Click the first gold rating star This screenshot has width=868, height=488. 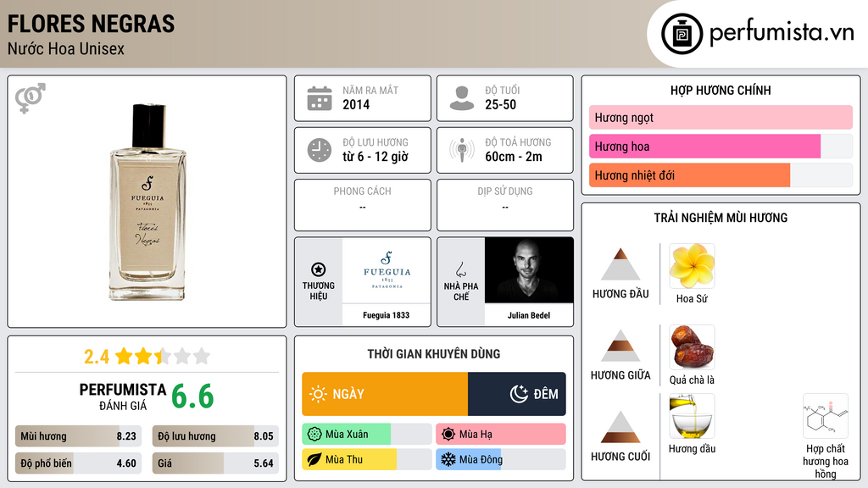coord(124,356)
